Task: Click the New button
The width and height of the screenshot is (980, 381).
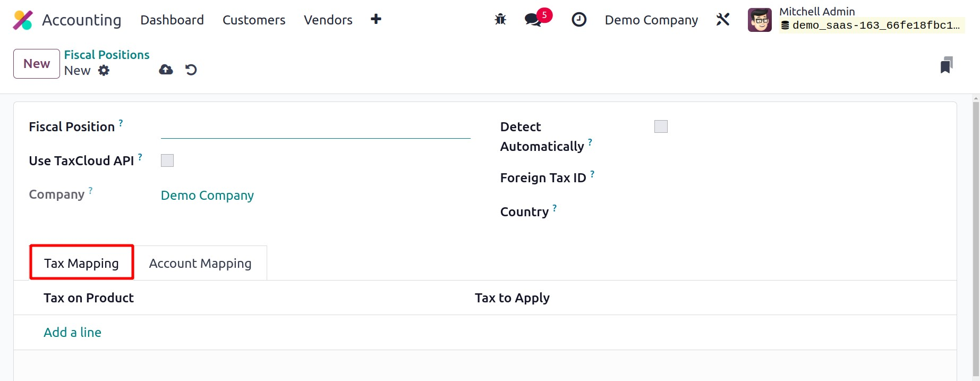Action: (x=37, y=64)
